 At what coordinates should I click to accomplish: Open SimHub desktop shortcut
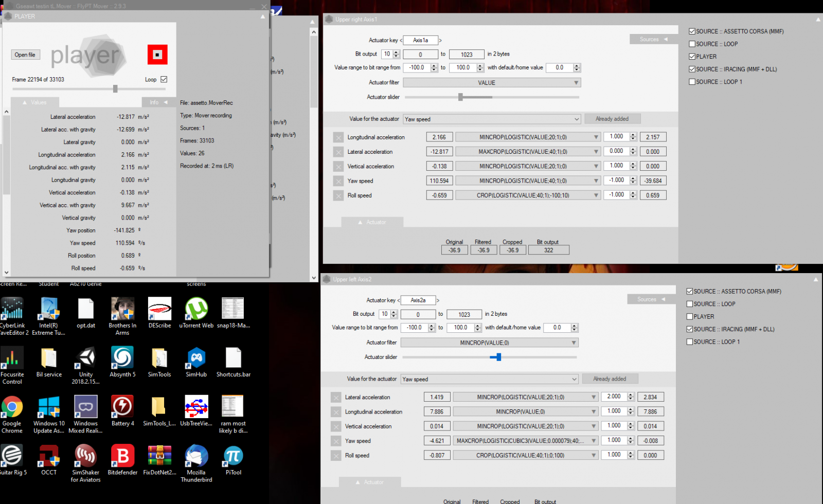point(196,358)
